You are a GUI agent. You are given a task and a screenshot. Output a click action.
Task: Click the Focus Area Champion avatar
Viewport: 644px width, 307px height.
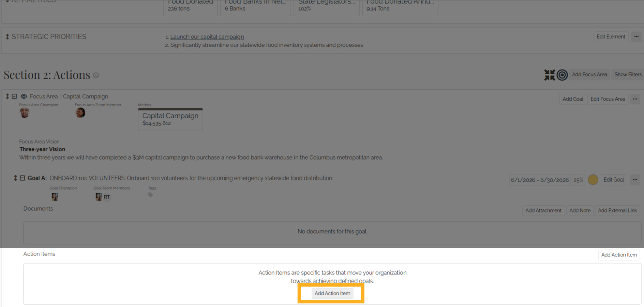(24, 113)
